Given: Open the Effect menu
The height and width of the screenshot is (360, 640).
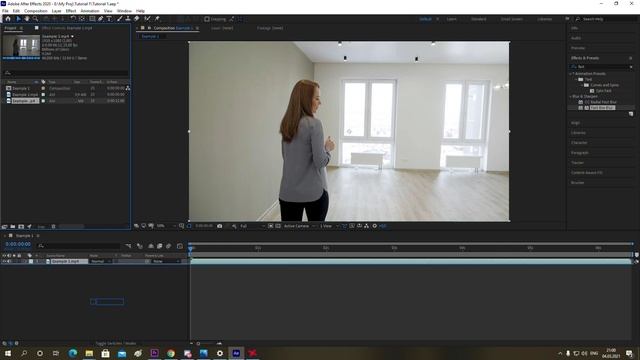Looking at the screenshot, I should [x=71, y=11].
